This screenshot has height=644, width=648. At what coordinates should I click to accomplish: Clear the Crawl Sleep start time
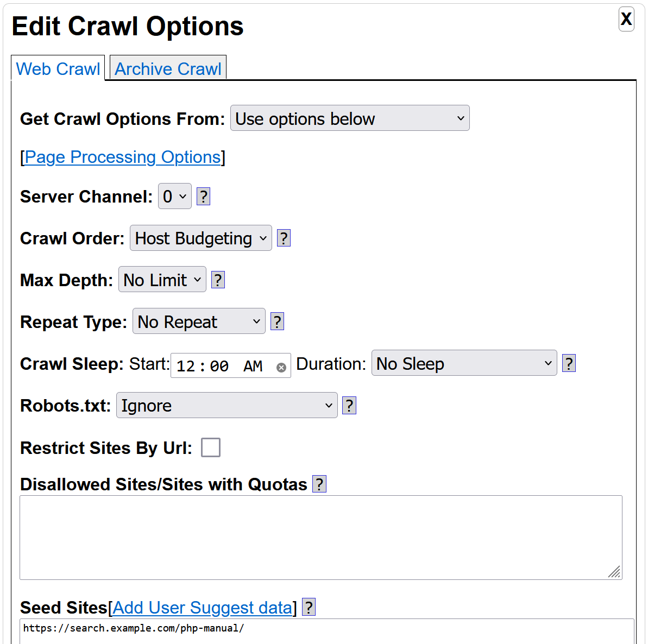tap(281, 368)
